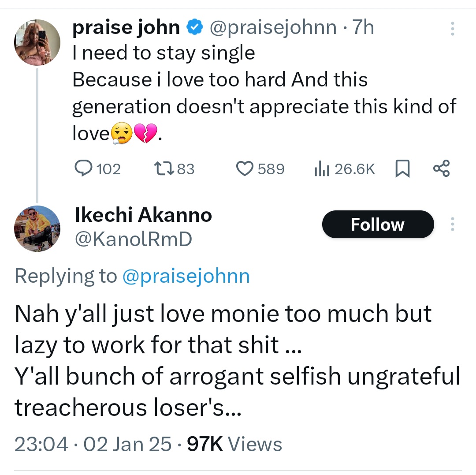Click the 97K Views count
Image resolution: width=476 pixels, height=475 pixels.
pos(234,444)
